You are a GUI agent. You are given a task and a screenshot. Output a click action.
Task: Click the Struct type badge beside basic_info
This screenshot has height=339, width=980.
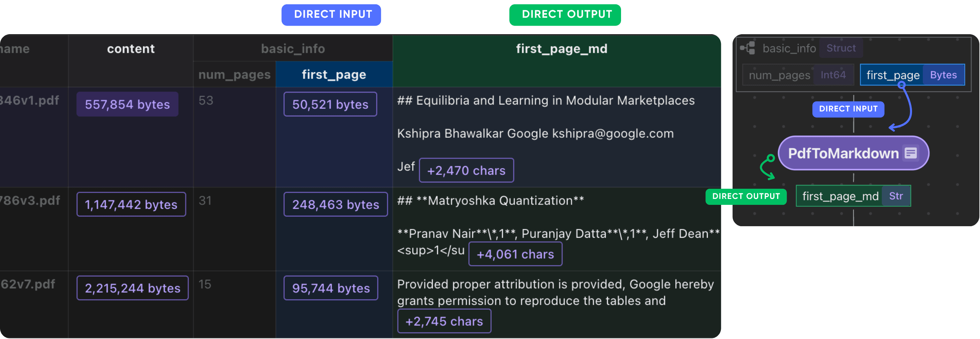(841, 48)
